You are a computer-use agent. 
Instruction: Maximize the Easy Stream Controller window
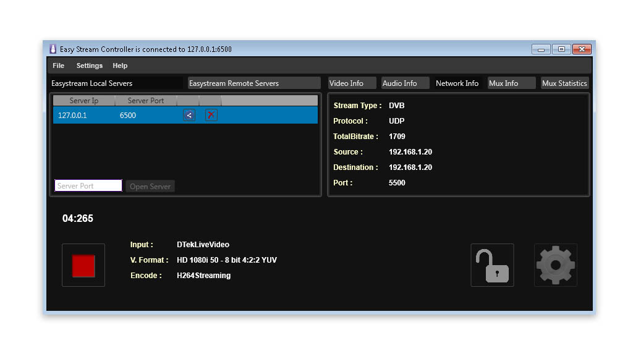[x=561, y=49]
